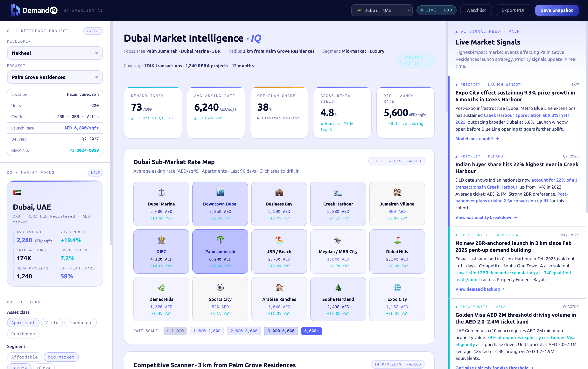The height and width of the screenshot is (369, 588).
Task: Click the up-arrow icon under Demand Index value
Action: [132, 118]
